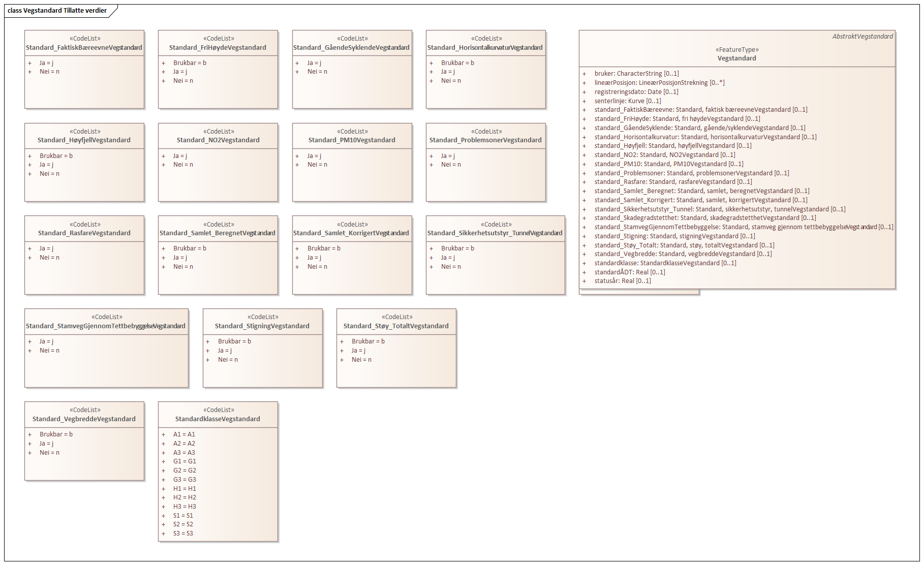Click the plus marker beside bruker: CharacterString

point(584,74)
